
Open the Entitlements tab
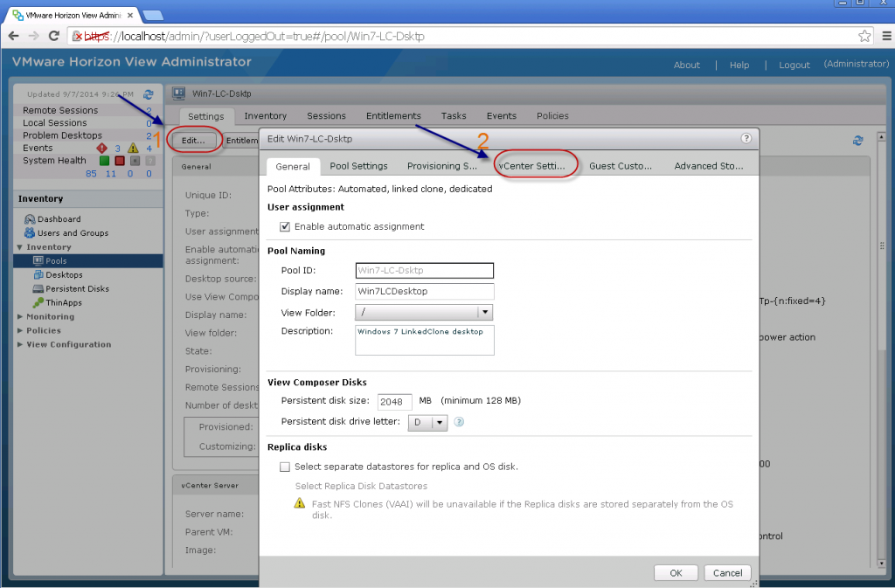tap(393, 116)
